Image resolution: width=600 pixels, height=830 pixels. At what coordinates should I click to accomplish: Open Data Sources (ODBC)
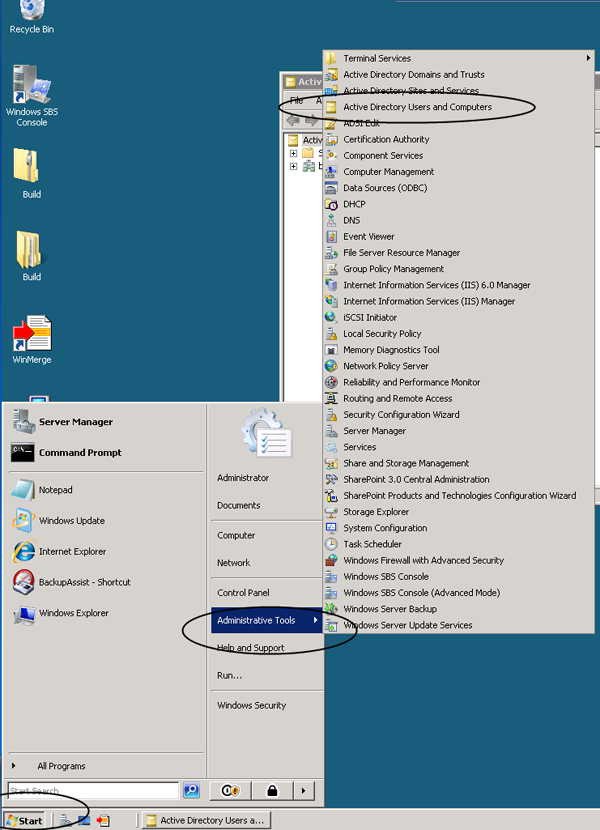click(459, 188)
